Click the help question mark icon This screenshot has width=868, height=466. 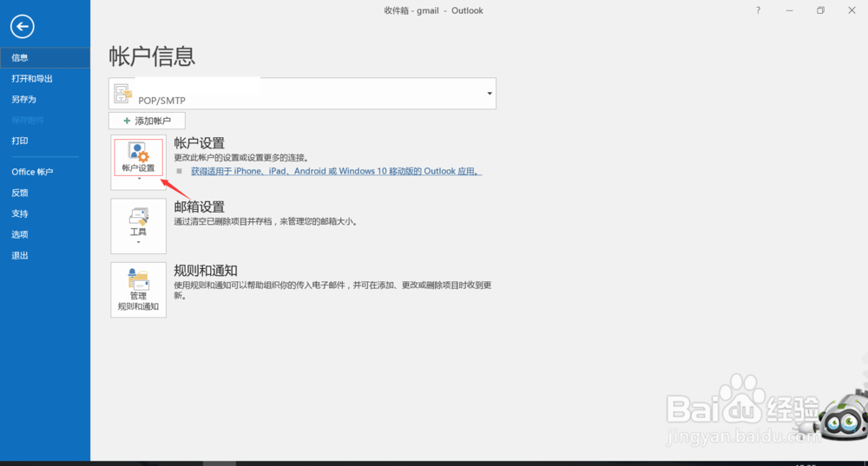pos(758,10)
